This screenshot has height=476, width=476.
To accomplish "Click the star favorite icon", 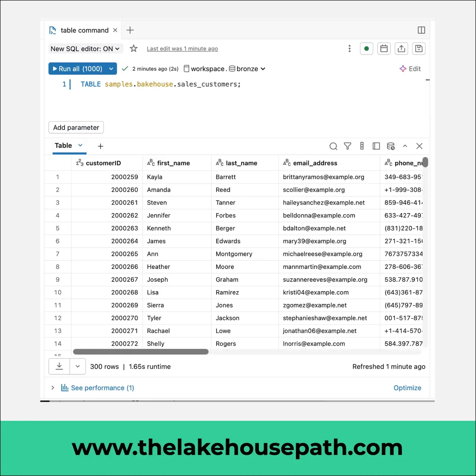I will click(x=134, y=48).
